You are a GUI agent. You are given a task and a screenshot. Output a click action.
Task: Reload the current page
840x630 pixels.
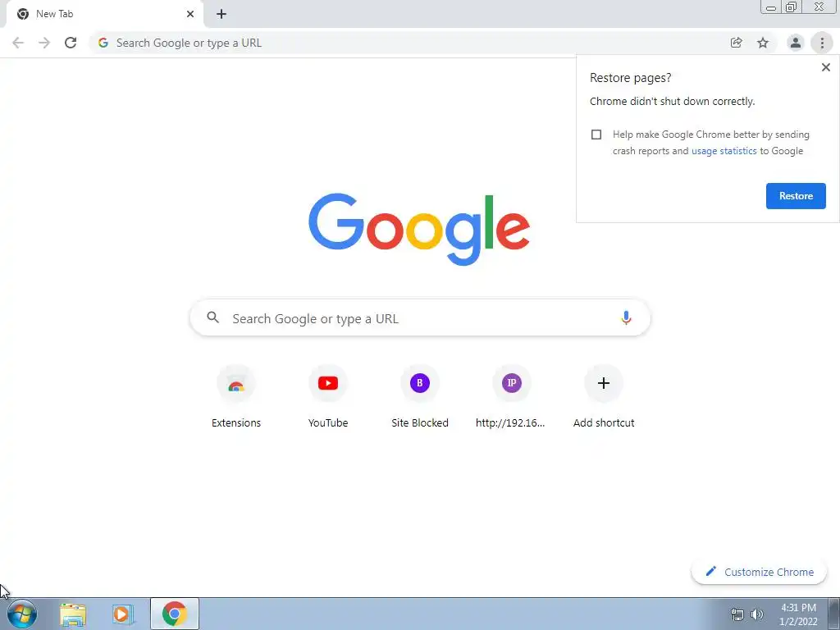click(x=71, y=43)
